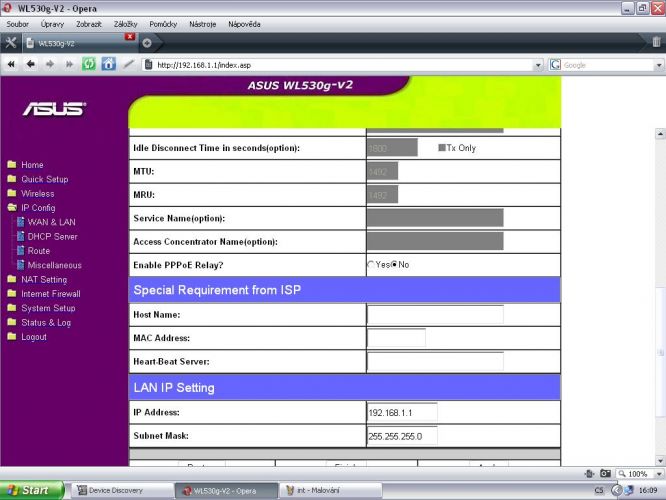Click the MAC Address input field
666x500 pixels.
click(x=396, y=338)
